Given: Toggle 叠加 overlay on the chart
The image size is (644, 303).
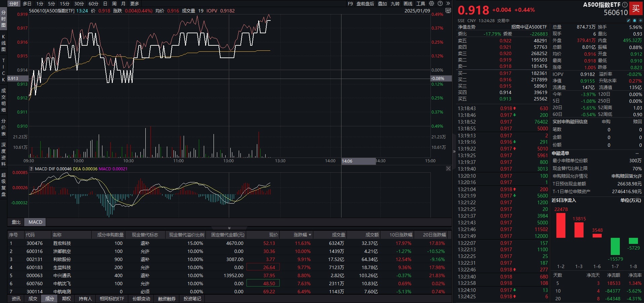Looking at the screenshot, I should pos(382,4).
